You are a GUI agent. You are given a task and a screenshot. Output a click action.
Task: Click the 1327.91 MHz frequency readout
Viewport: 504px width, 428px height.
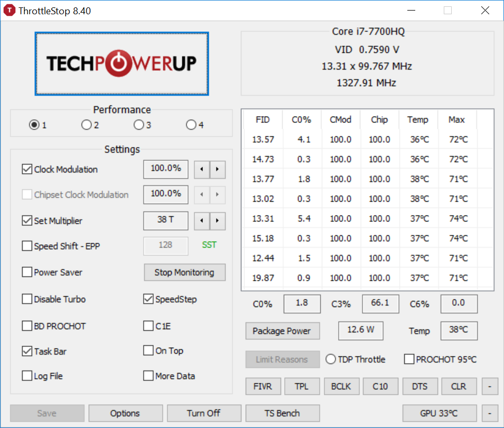367,83
